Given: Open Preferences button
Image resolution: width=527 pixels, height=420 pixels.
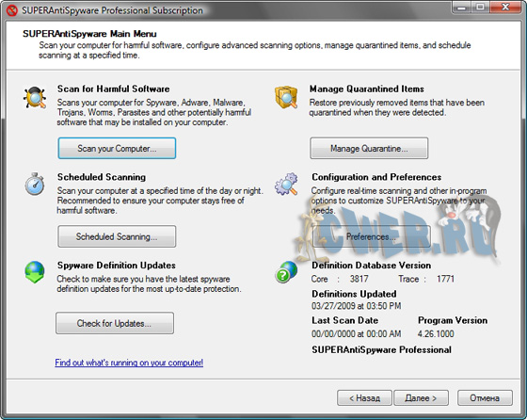Looking at the screenshot, I should tap(372, 236).
